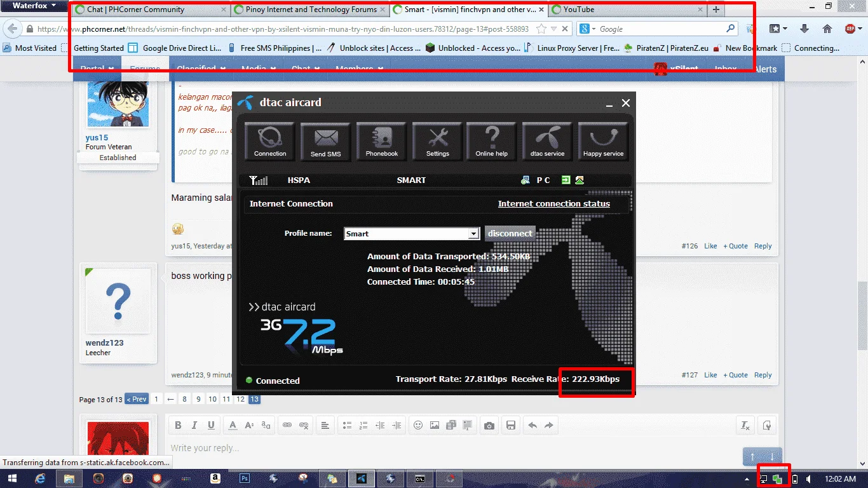Switch to Pinoy Internet and Technology Forums tab
Screen dimensions: 868x488
pyautogui.click(x=309, y=10)
